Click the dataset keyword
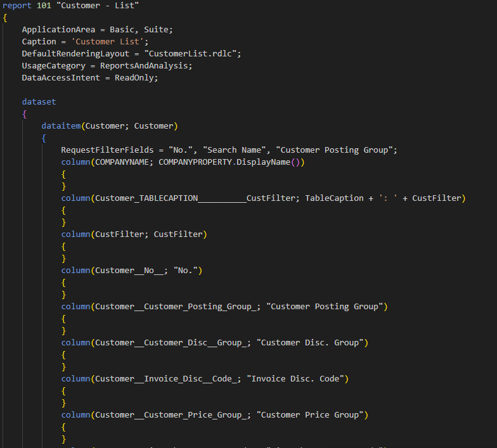The width and height of the screenshot is (497, 448). point(39,102)
